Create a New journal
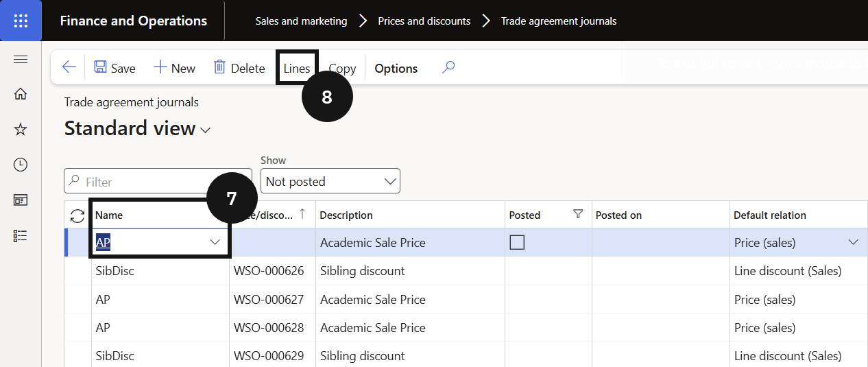The width and height of the screenshot is (868, 367). tap(174, 68)
